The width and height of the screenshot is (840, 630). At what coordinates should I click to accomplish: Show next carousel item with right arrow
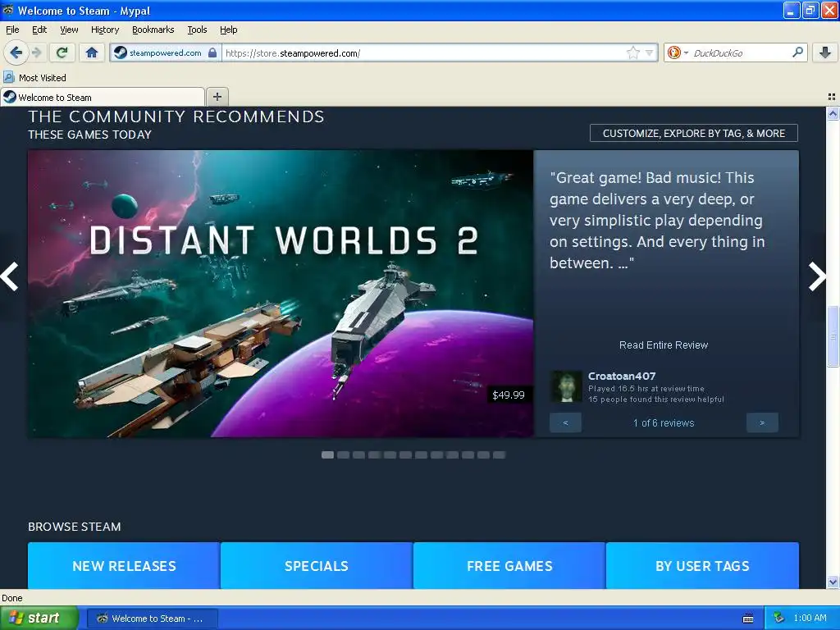(x=816, y=276)
